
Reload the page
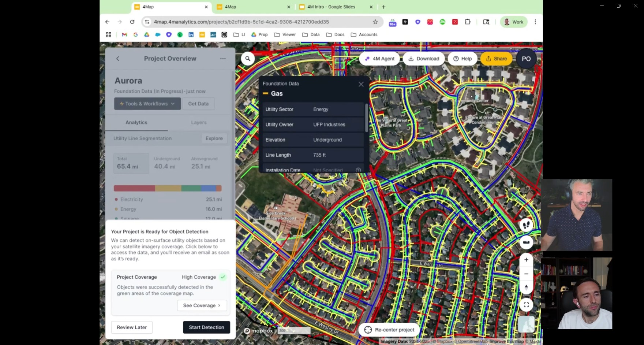click(x=132, y=22)
